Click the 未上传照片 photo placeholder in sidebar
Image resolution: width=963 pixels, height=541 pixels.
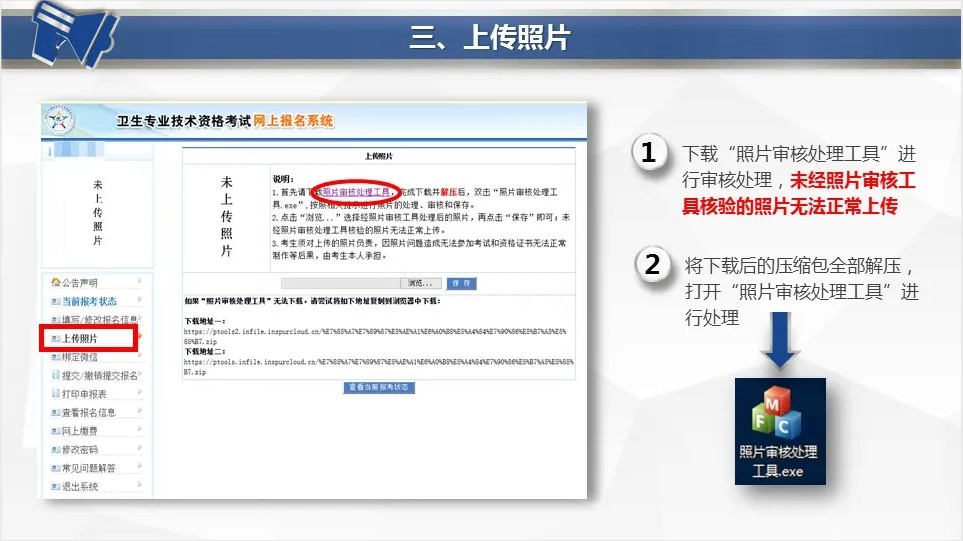[97, 213]
